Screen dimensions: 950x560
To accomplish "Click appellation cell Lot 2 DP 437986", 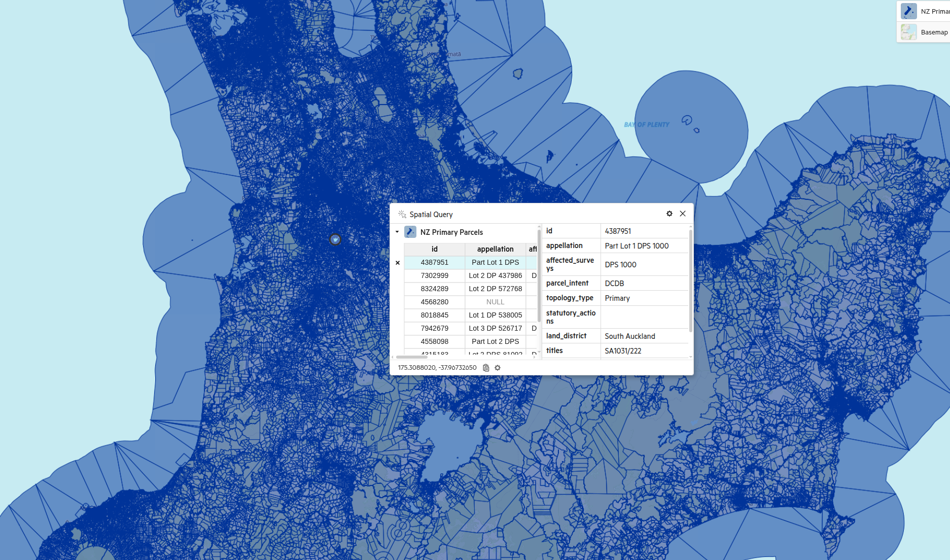I will 496,275.
